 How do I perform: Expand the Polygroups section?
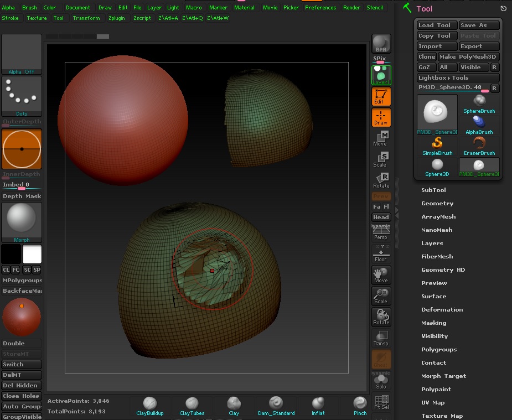[x=439, y=350]
